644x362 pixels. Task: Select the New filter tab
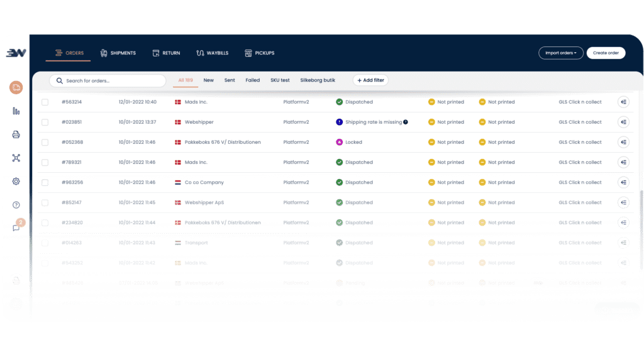(x=209, y=80)
